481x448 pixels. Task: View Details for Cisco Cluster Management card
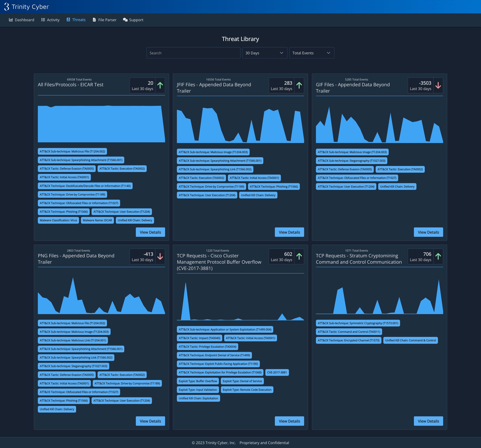(289, 421)
